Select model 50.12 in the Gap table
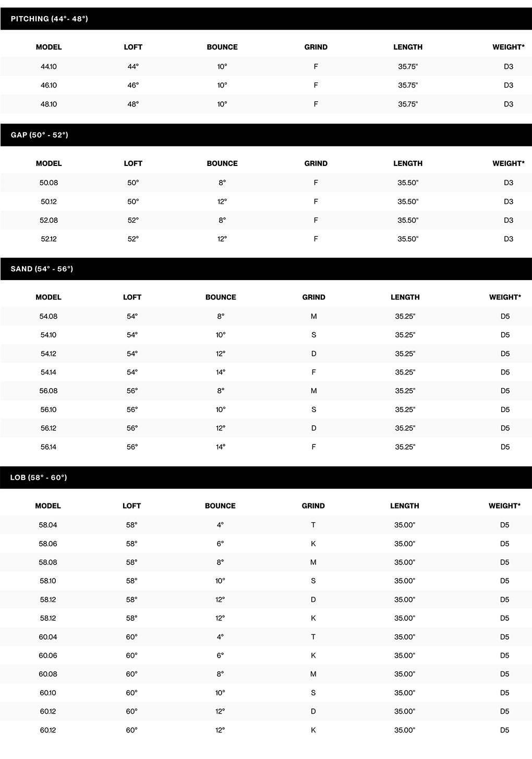This screenshot has width=532, height=759. coord(49,202)
